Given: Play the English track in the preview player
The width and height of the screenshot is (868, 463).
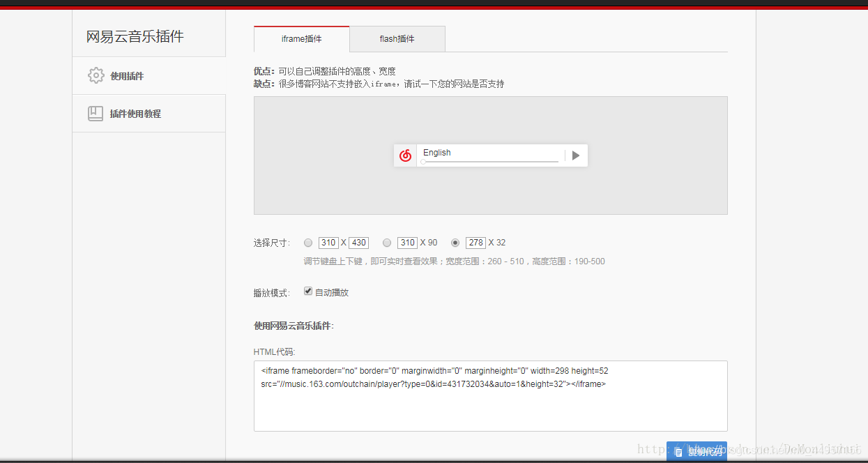Looking at the screenshot, I should coord(576,155).
